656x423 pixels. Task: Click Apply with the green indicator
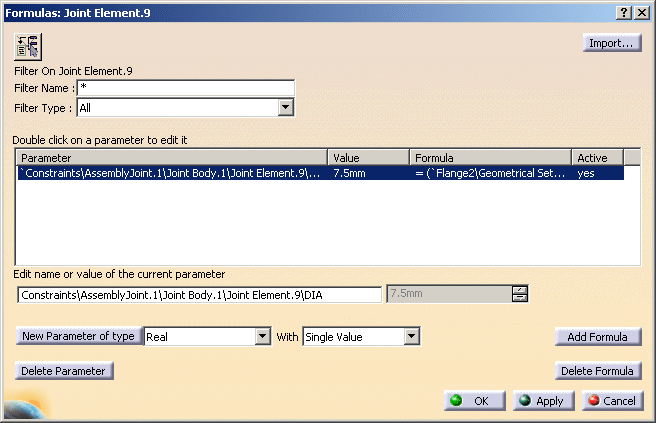point(543,400)
